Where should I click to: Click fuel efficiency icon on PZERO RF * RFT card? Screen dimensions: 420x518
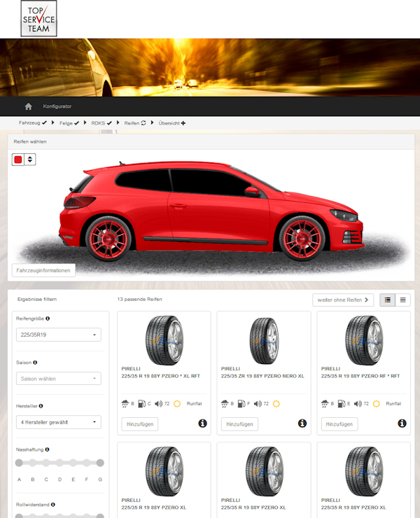tap(342, 404)
